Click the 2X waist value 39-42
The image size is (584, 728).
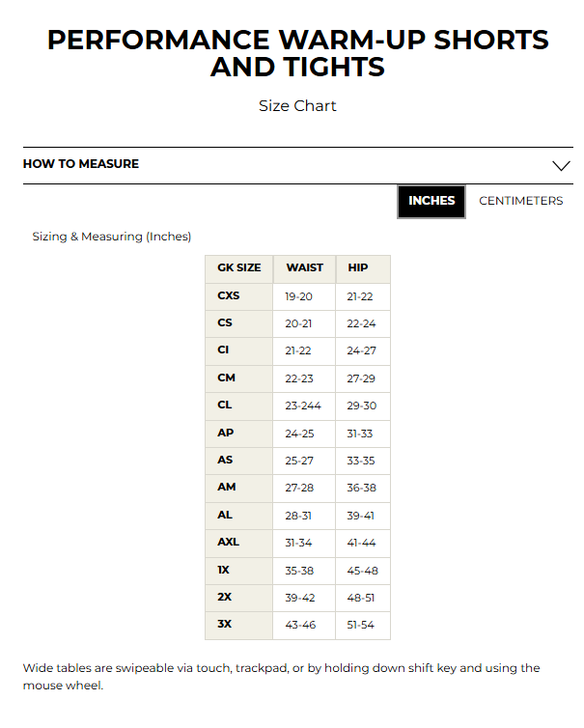[x=300, y=598]
